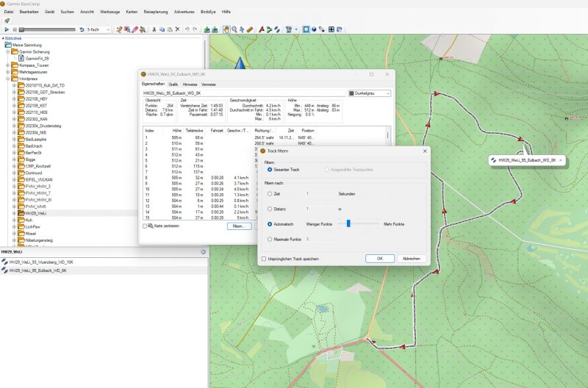Click the scissors cut icon
588x388 pixels.
[x=154, y=29]
